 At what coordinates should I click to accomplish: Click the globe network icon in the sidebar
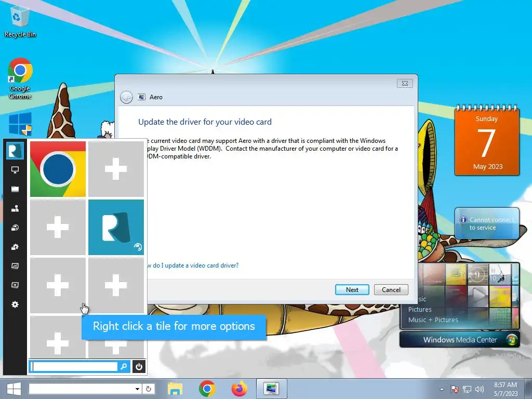pyautogui.click(x=15, y=228)
